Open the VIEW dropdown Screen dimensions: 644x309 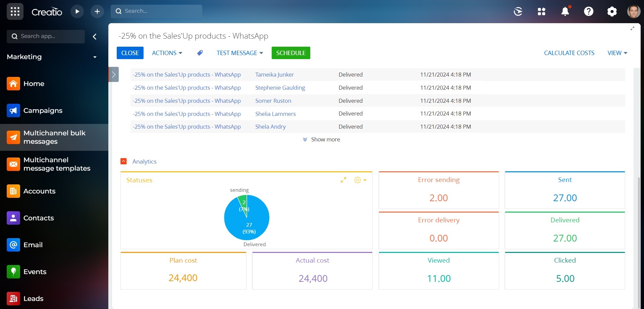point(617,53)
